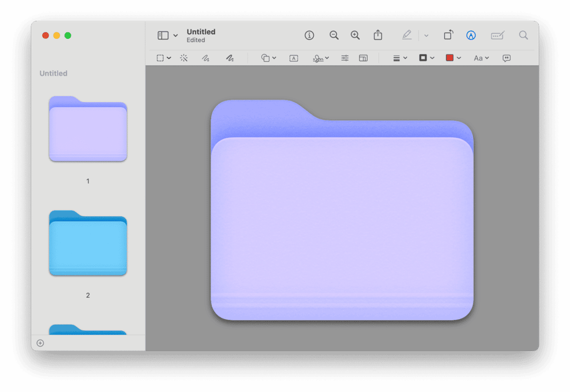The width and height of the screenshot is (570, 392).
Task: Open the Adjust Color sliders tool
Action: coord(345,58)
